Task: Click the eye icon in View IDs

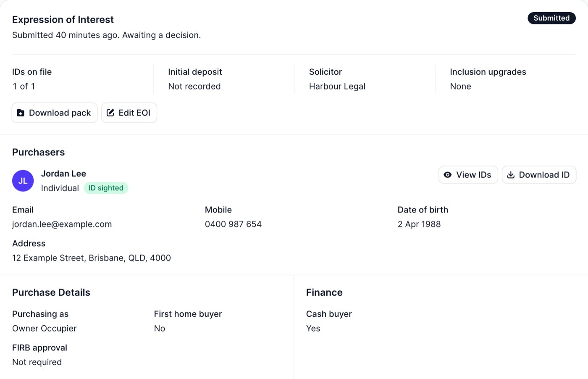Action: 448,175
